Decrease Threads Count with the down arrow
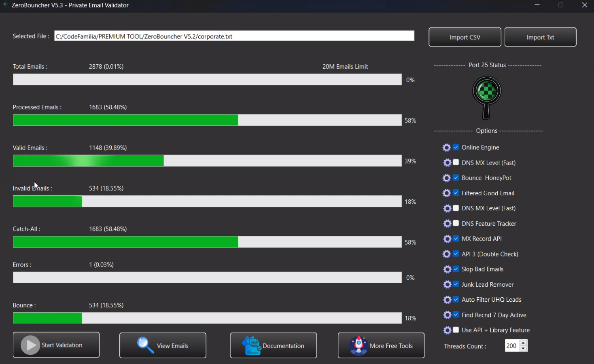Screen dimensions: 594x364 (523, 349)
